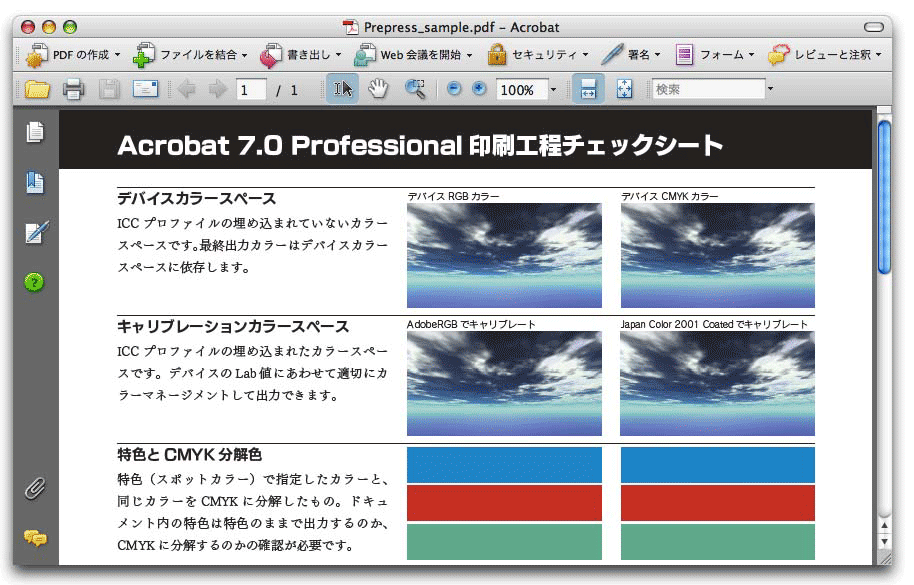Click the Japan Color 2001 Coated caption
The image size is (914, 585).
(714, 325)
